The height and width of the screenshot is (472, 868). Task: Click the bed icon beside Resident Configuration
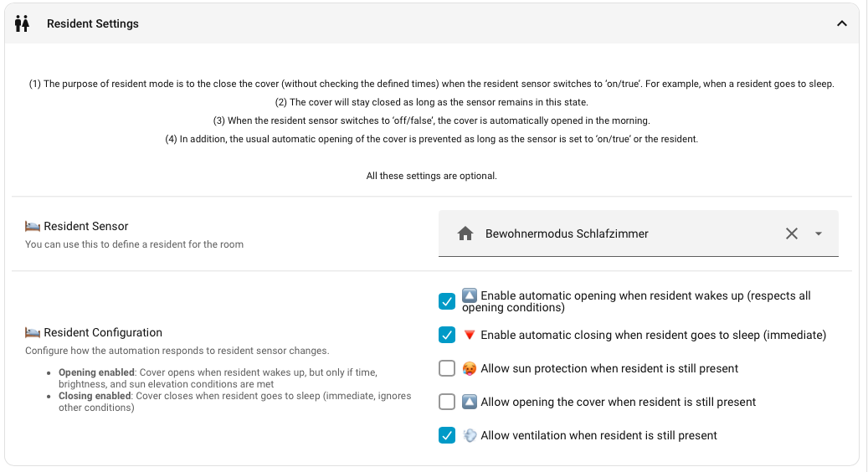tap(33, 332)
